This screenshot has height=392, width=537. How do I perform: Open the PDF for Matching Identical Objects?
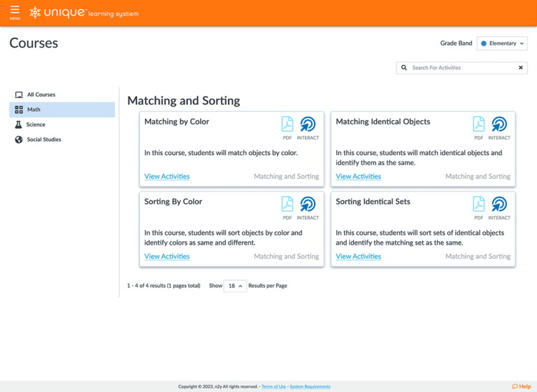(x=479, y=126)
